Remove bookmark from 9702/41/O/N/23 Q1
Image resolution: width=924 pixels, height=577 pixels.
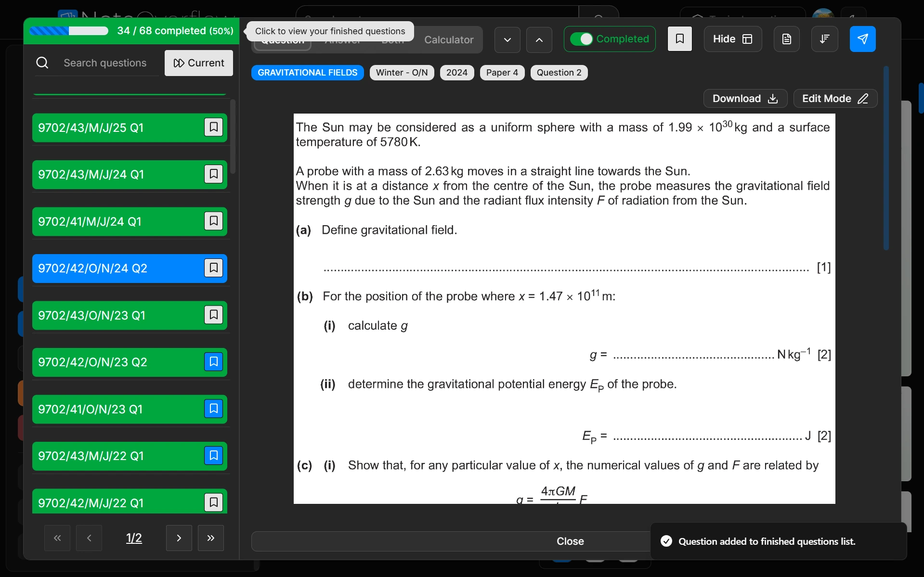[x=213, y=409]
